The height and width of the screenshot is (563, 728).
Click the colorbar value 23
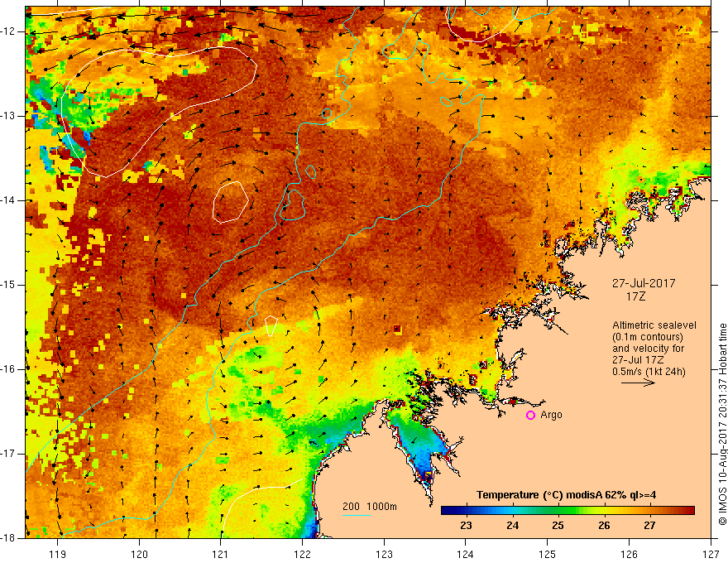(466, 526)
